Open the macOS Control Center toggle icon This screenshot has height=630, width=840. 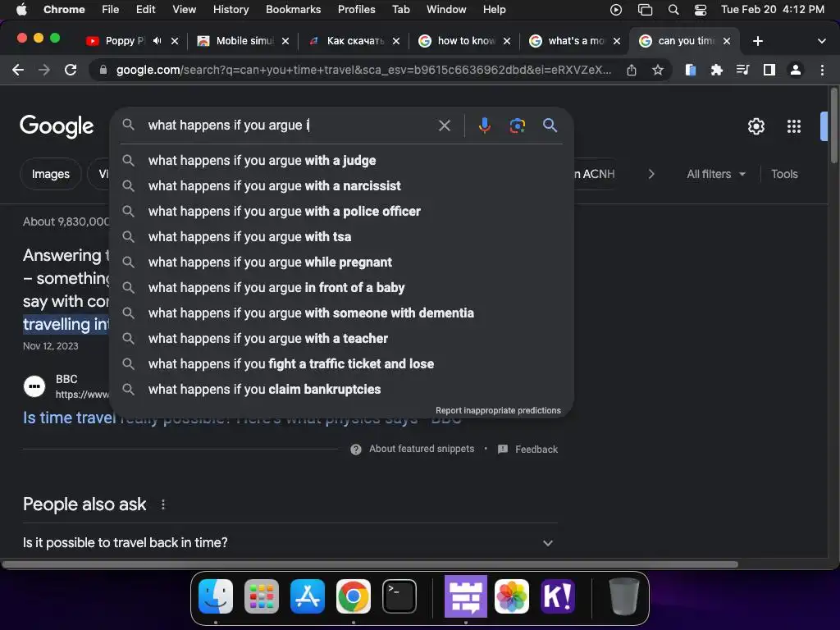tap(701, 10)
